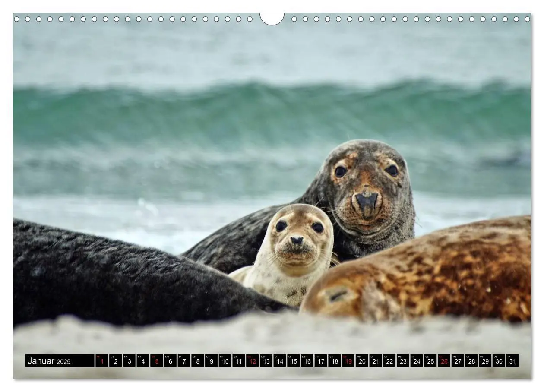Pick date 27 in the date row

(x=457, y=361)
